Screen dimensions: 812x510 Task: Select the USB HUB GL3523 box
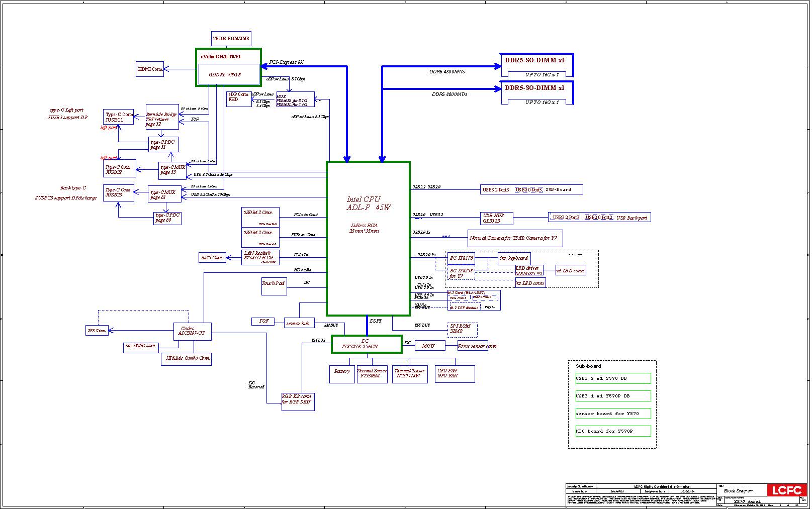[x=497, y=218]
